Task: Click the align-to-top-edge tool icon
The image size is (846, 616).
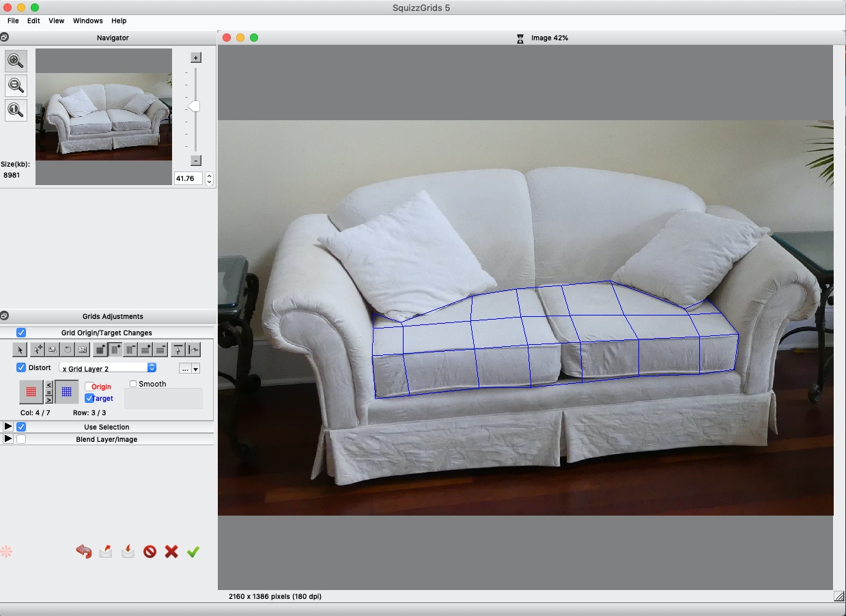Action: (x=178, y=350)
